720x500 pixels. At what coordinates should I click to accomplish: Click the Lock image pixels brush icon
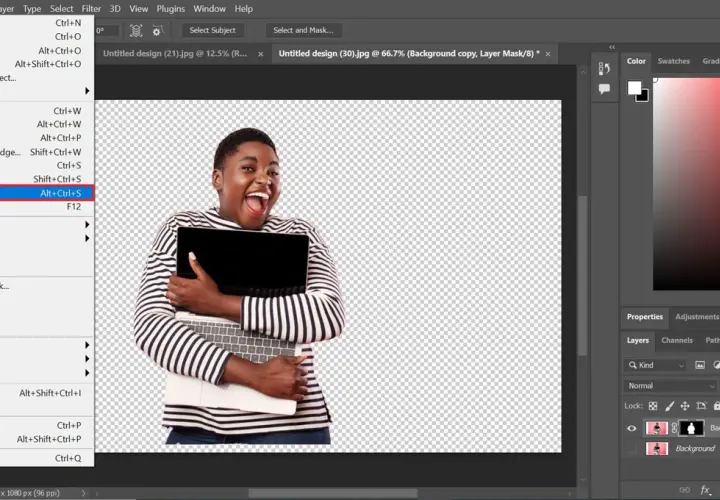(x=669, y=406)
